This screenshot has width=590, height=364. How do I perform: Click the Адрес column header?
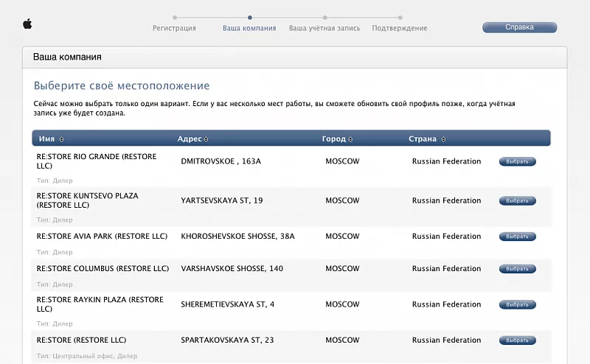pyautogui.click(x=190, y=139)
